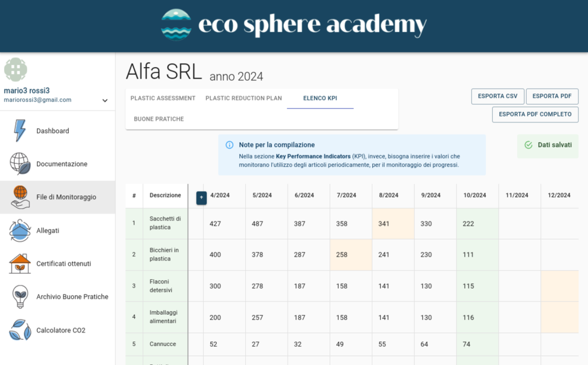Click the Dashboard lightning bolt icon
This screenshot has height=365, width=588.
[20, 131]
